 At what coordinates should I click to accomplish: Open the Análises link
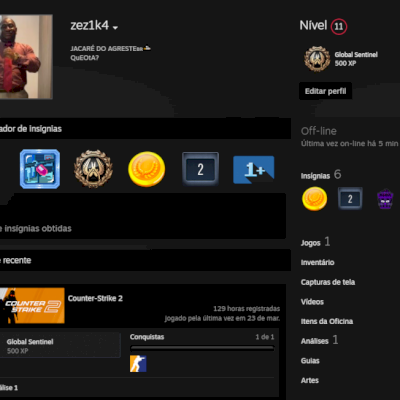(x=319, y=340)
